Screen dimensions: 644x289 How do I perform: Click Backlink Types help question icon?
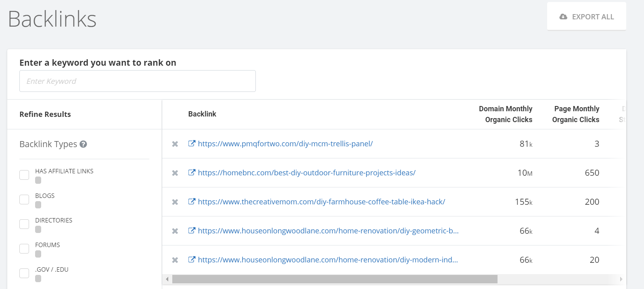83,144
